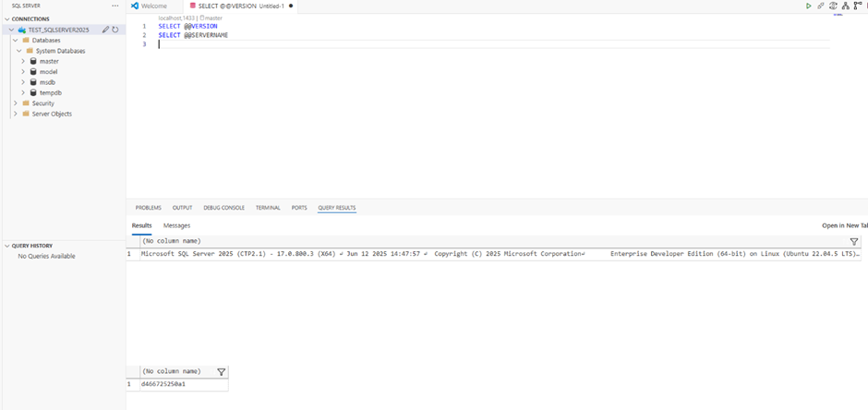Viewport: 868px width, 410px height.
Task: Expand the Server Objects folder
Action: [x=16, y=114]
